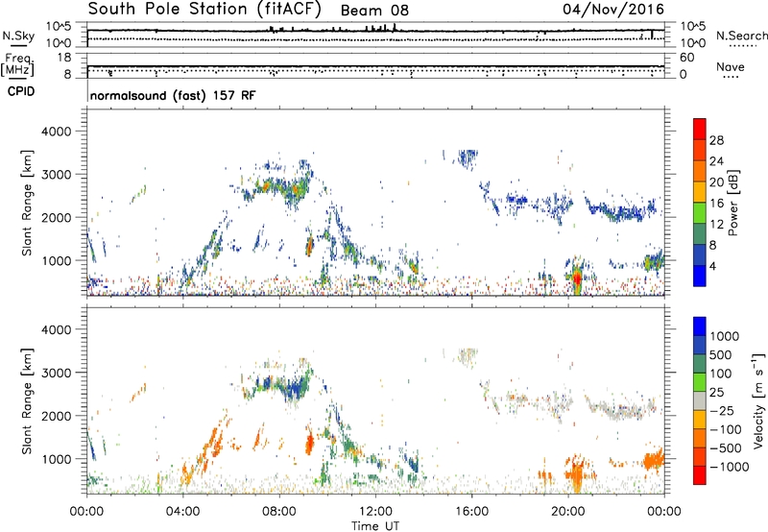Screen dimensions: 768x532
Task: Pick the orange 20–24 dB power swatch
Action: [x=700, y=172]
